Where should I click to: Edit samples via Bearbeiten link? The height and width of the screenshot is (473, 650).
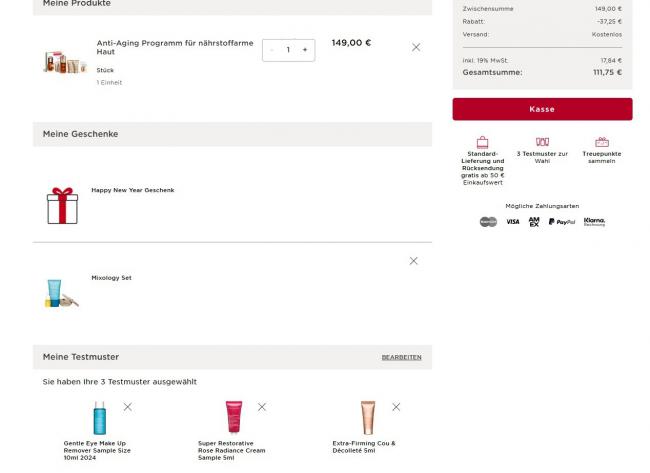pos(401,357)
